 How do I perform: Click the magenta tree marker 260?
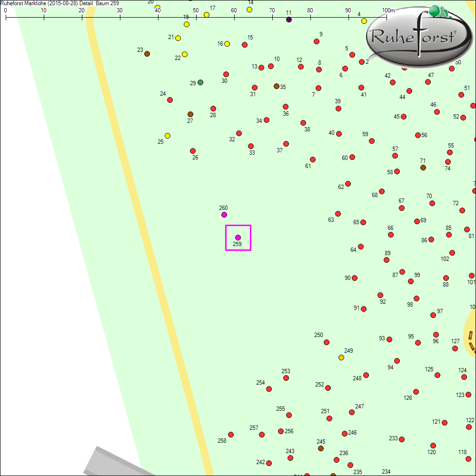pyautogui.click(x=224, y=215)
